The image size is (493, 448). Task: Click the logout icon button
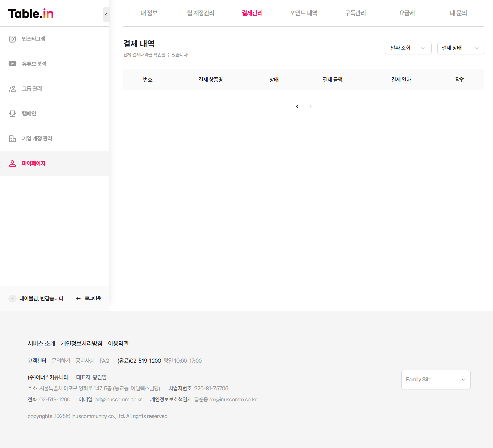coord(80,298)
